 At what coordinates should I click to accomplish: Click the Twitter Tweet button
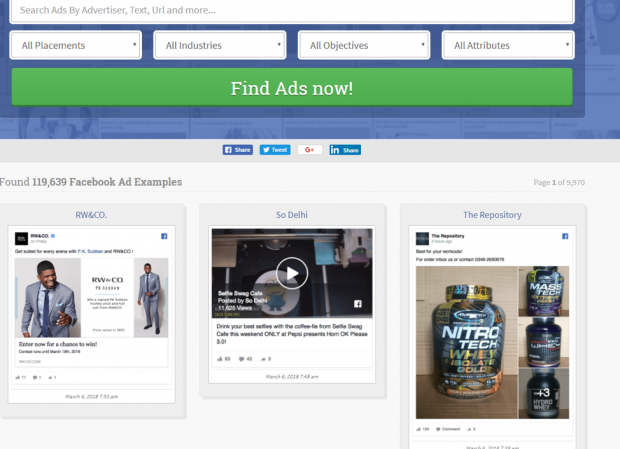(x=275, y=150)
